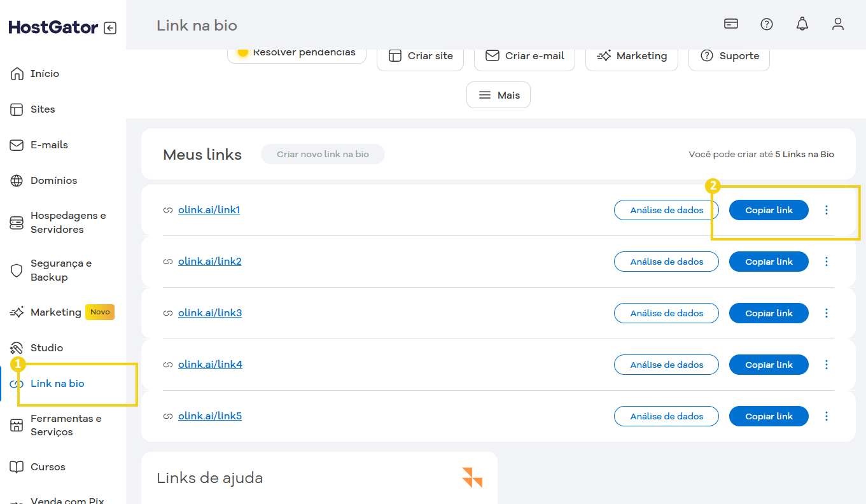Screen dimensions: 866x504
Task: Open the billing card icon in header
Action: coord(731,24)
